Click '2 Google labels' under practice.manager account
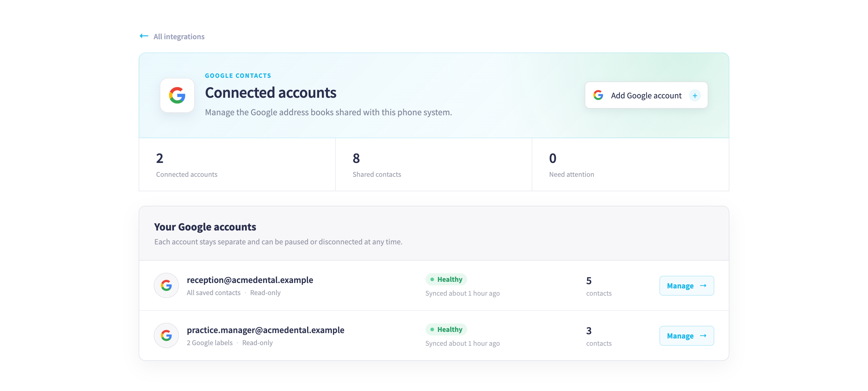 pos(209,342)
